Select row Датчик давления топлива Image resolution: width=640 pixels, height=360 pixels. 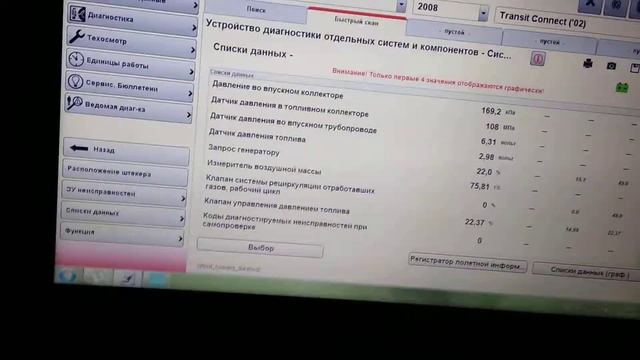coord(257,136)
